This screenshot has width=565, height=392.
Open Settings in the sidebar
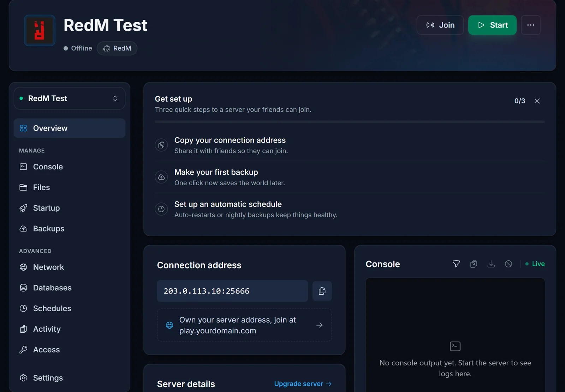(70, 378)
